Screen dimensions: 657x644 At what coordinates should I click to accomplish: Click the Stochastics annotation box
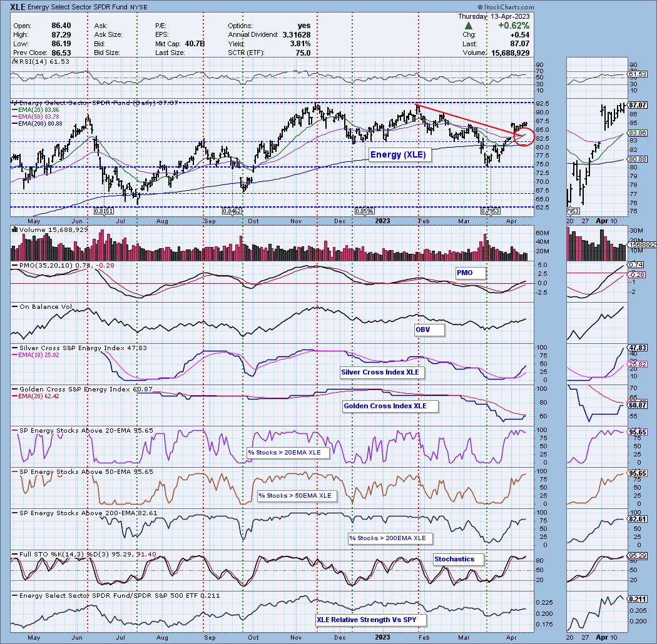tap(459, 560)
